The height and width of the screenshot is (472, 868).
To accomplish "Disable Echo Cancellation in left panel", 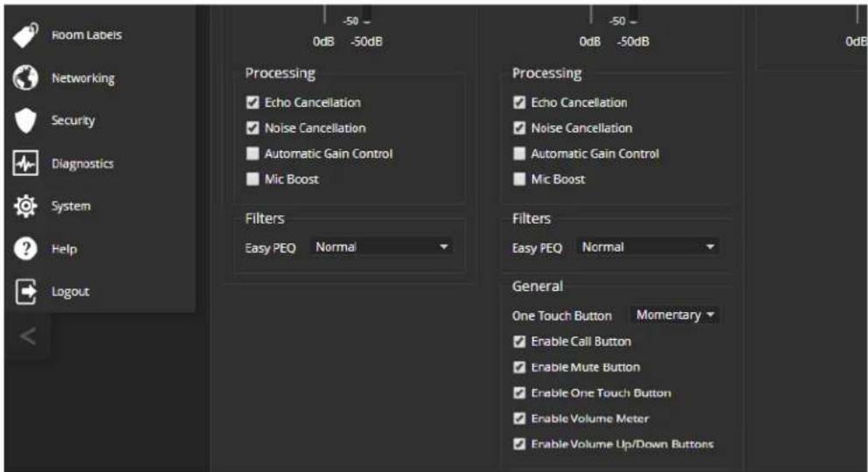I will pos(253,102).
